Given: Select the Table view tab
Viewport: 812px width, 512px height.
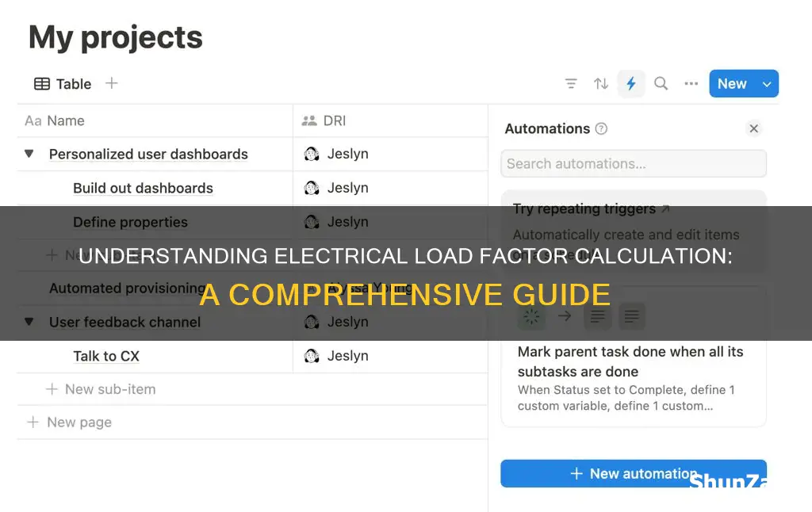Looking at the screenshot, I should [63, 83].
